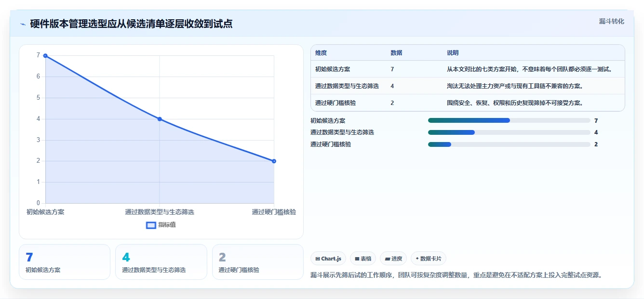The height and width of the screenshot is (299, 644).
Task: Click x-axis label 通过硬门槛核验
Action: pos(274,212)
